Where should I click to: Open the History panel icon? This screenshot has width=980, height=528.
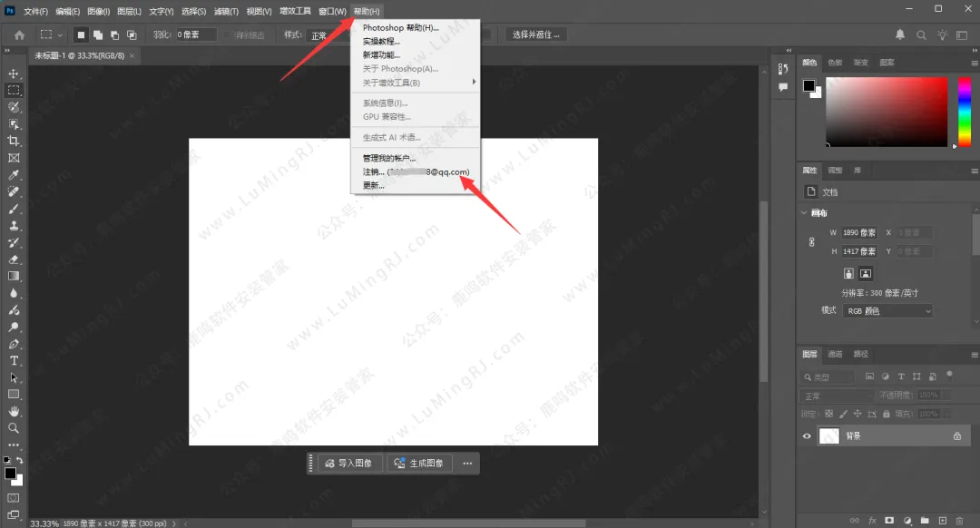783,69
